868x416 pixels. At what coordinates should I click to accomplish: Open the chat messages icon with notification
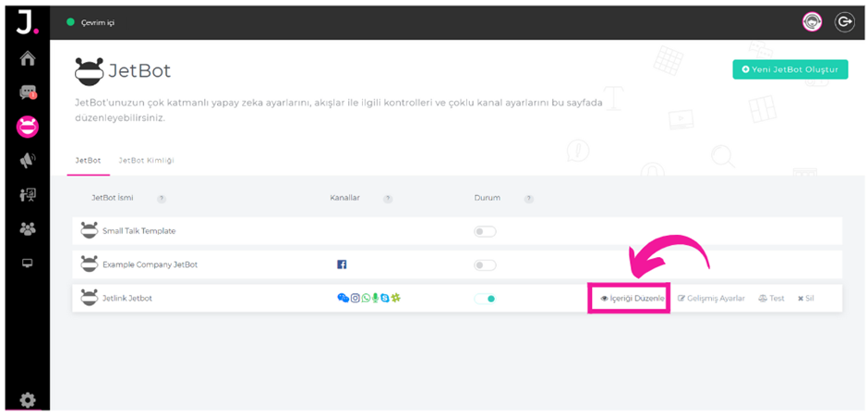pyautogui.click(x=28, y=92)
